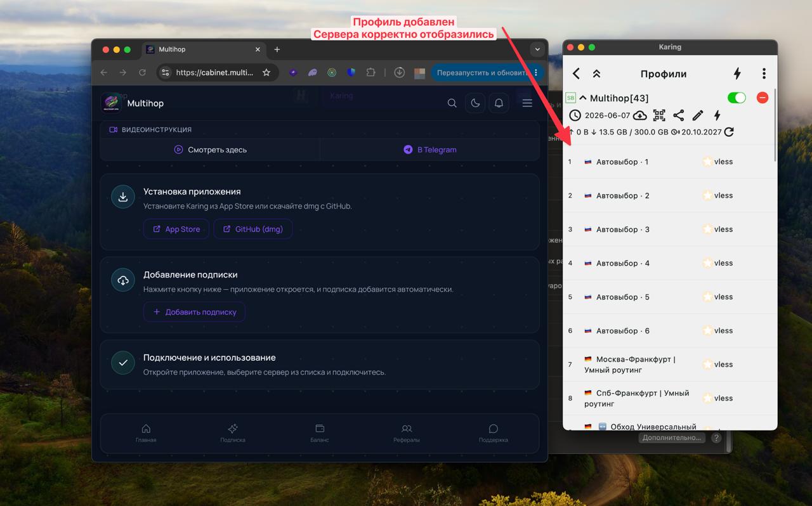Screen dimensions: 812x506
Task: Open the hamburger menu on Multihop
Action: pos(527,103)
